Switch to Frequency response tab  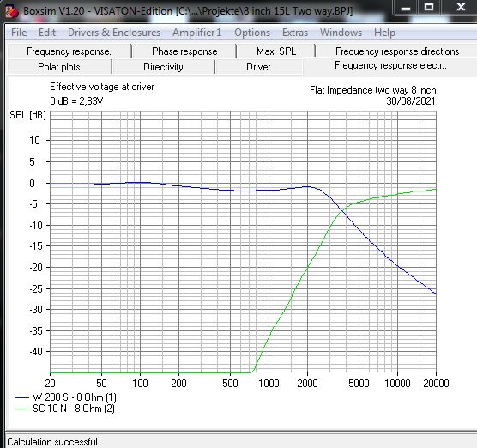click(x=69, y=51)
